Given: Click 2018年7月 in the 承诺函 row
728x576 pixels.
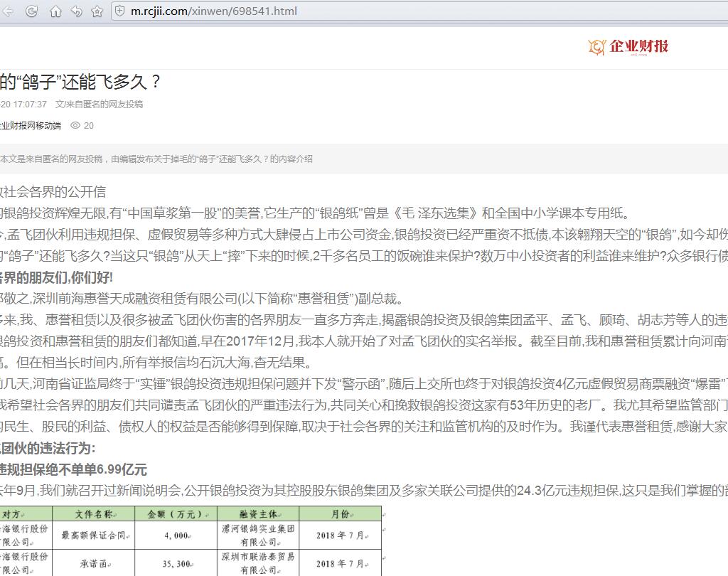Looking at the screenshot, I should [x=341, y=563].
